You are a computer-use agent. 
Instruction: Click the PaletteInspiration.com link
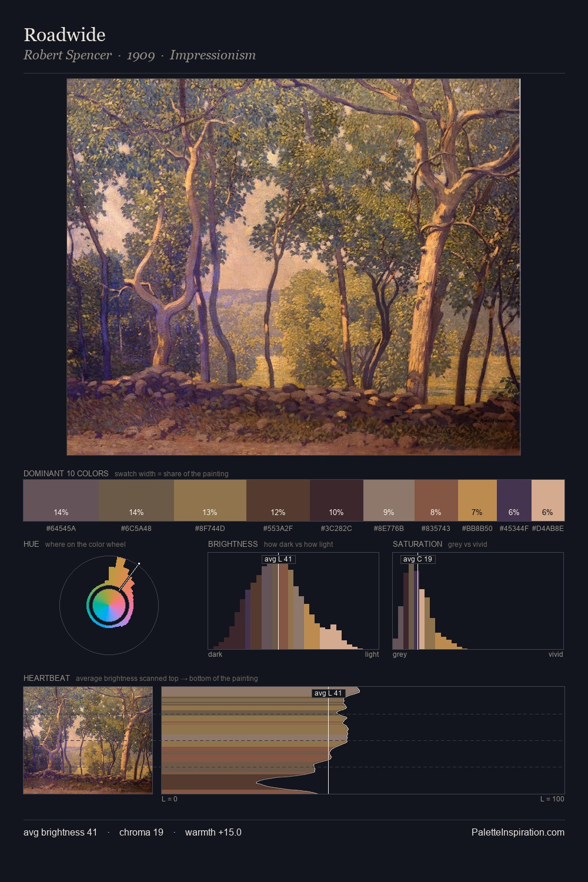518,832
